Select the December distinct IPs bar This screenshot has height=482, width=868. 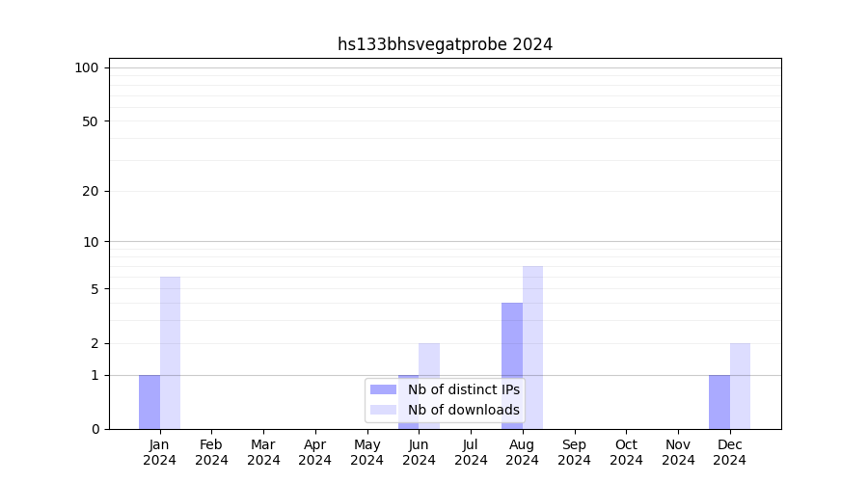pos(719,402)
